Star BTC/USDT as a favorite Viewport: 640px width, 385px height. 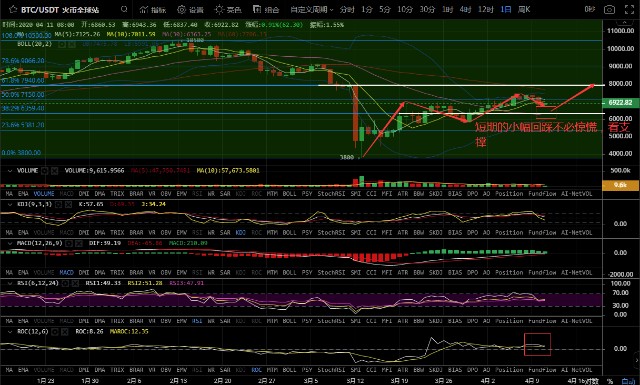13,9
